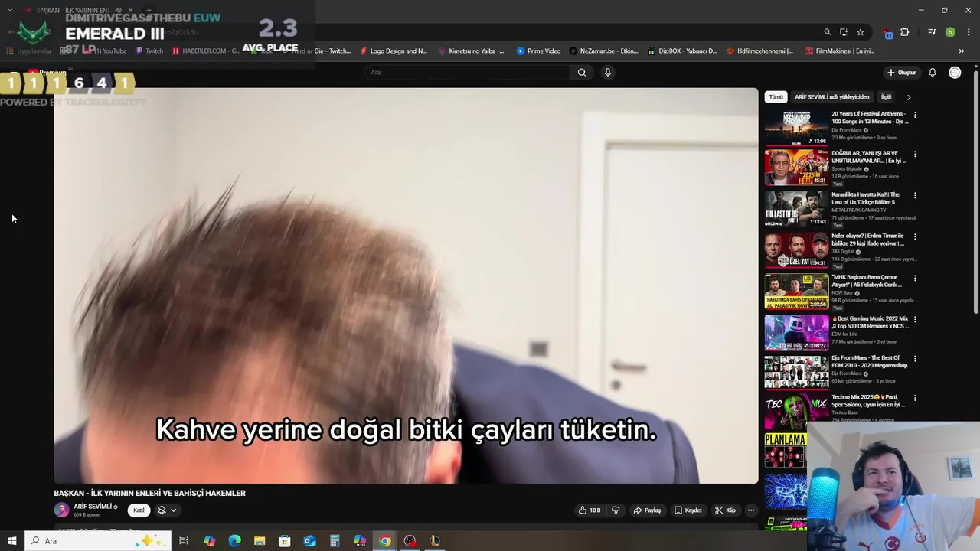Open Chrome zoom magnifier in address bar
Image resolution: width=980 pixels, height=551 pixels.
828,32
